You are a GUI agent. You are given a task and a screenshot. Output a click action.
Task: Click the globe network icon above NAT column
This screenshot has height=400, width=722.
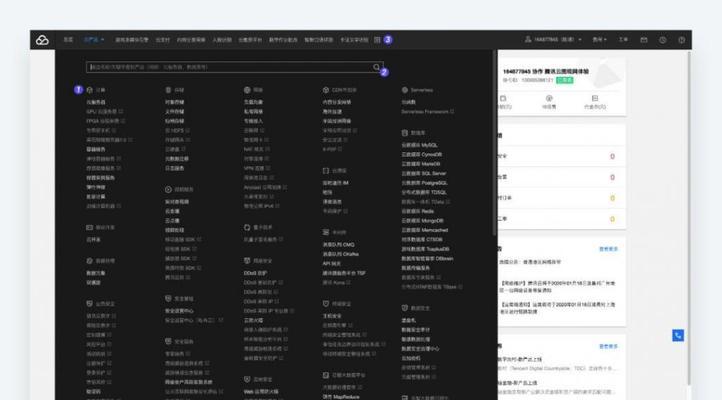pyautogui.click(x=247, y=90)
